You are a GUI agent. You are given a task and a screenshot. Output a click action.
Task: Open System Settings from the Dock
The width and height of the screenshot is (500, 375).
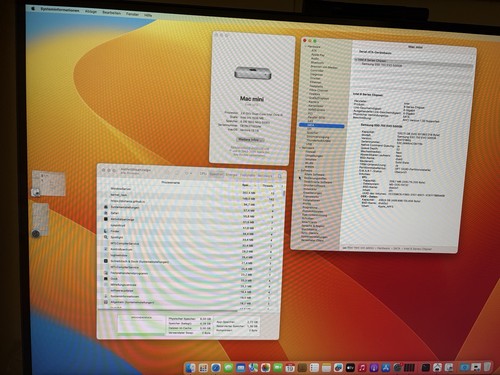[397, 368]
